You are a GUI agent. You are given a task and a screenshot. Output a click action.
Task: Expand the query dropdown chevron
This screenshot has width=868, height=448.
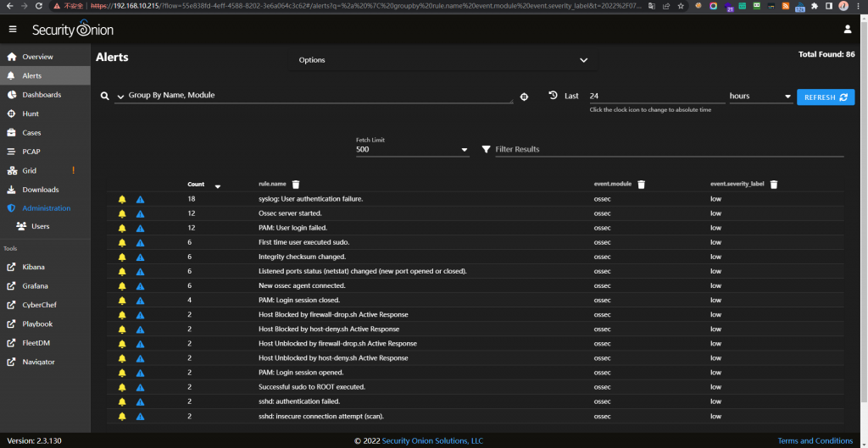120,97
